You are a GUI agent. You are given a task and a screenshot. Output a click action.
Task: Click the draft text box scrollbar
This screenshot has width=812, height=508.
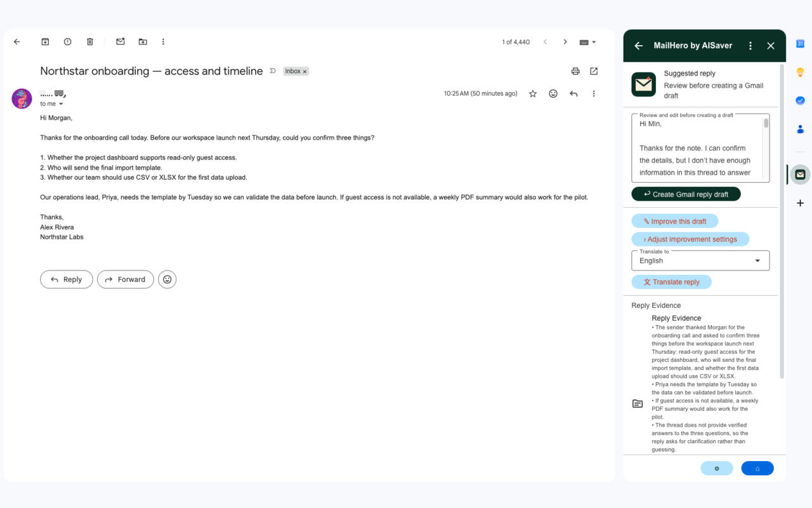(x=766, y=123)
